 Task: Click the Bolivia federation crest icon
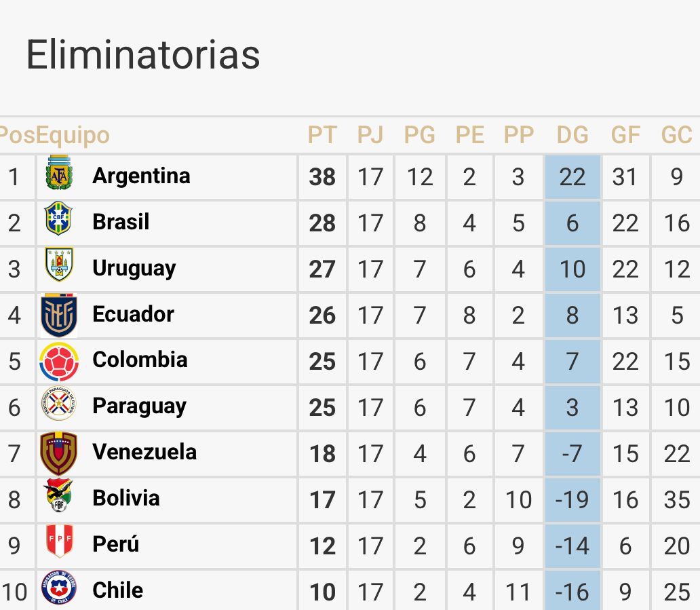[58, 496]
